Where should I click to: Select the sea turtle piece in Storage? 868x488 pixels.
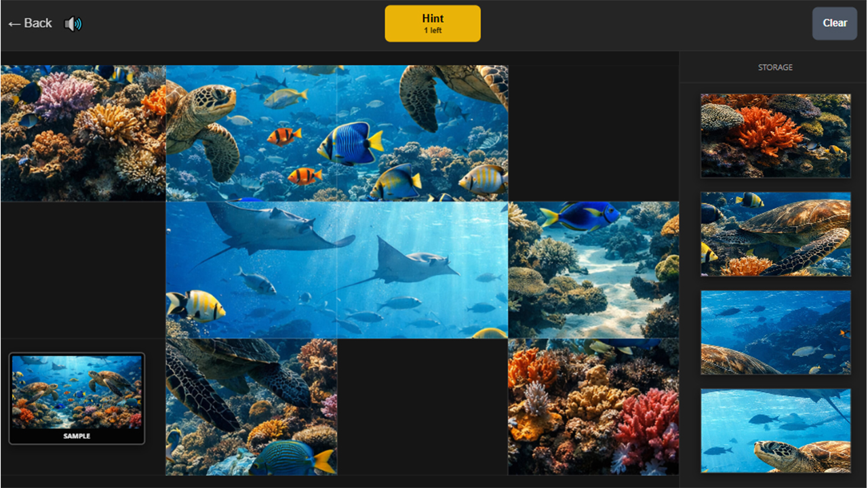coord(775,234)
